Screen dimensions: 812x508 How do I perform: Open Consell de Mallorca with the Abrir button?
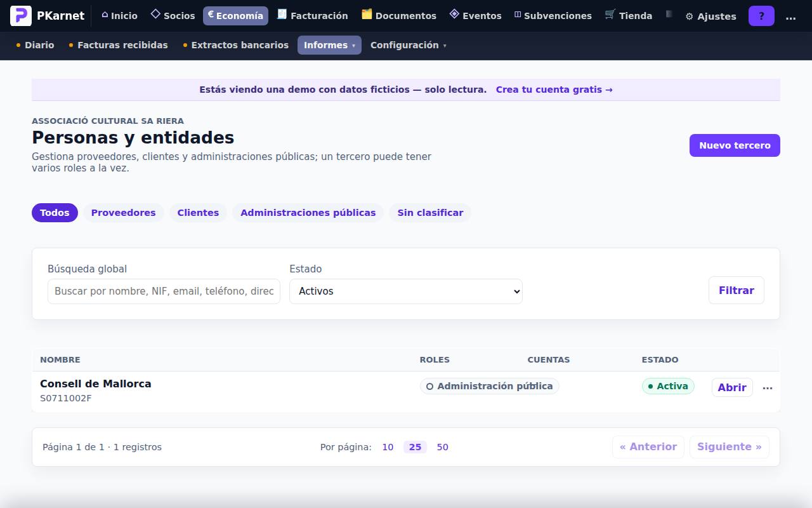pyautogui.click(x=732, y=387)
